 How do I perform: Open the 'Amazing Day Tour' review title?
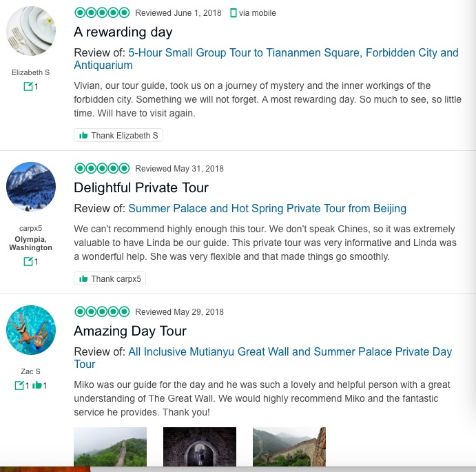click(x=130, y=331)
